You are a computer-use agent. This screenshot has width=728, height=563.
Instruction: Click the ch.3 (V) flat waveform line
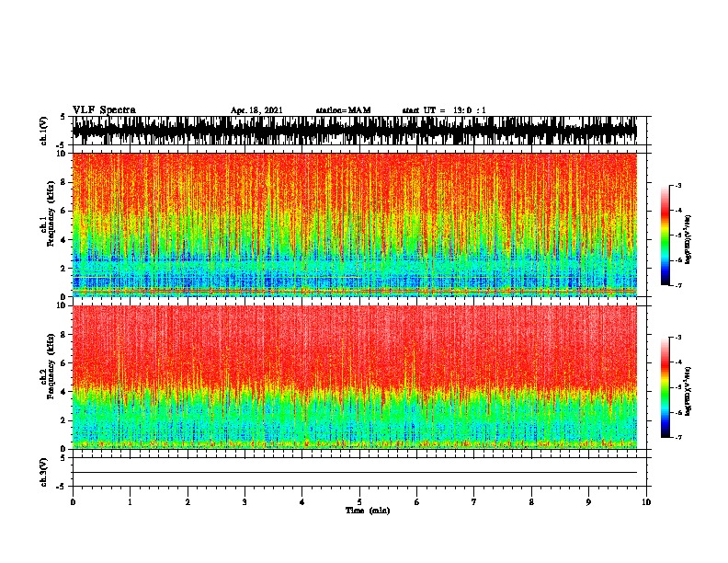[x=355, y=473]
